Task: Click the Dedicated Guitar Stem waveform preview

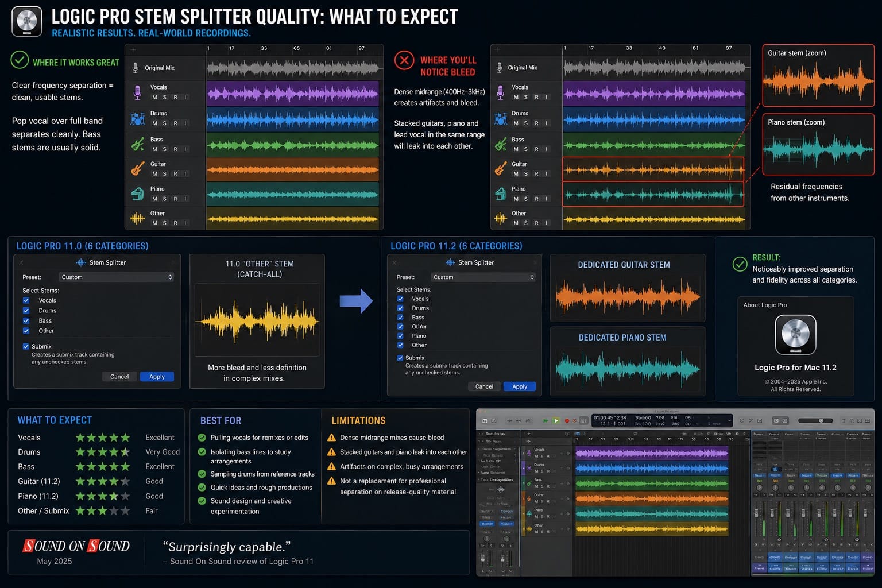Action: click(x=628, y=297)
